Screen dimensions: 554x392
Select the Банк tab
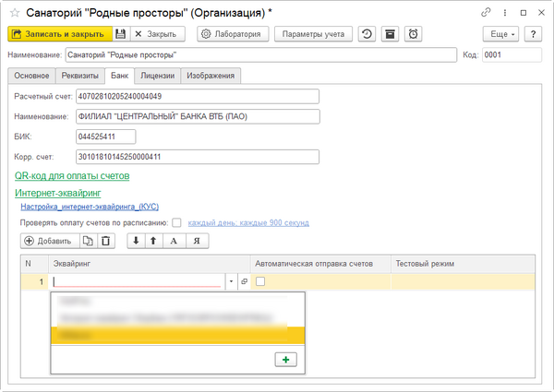click(x=120, y=76)
